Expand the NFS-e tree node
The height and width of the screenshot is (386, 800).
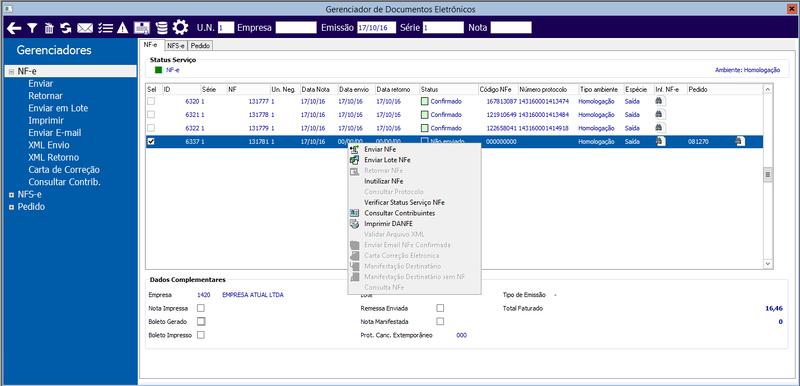coord(11,195)
